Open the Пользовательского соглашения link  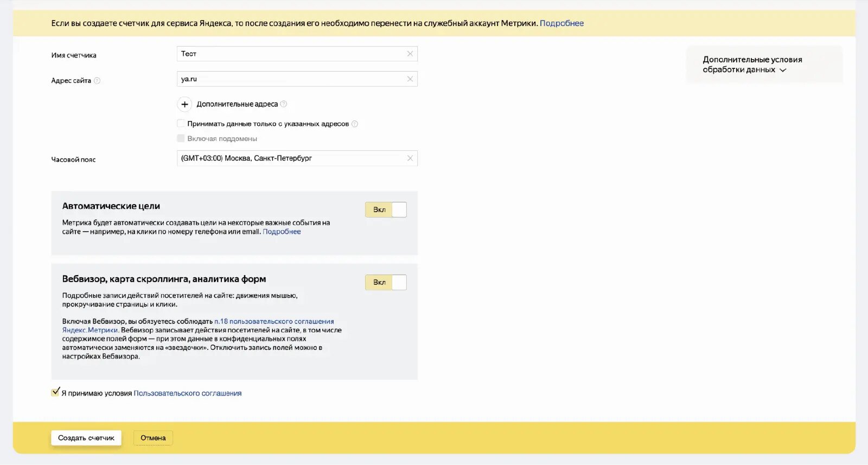pos(188,393)
